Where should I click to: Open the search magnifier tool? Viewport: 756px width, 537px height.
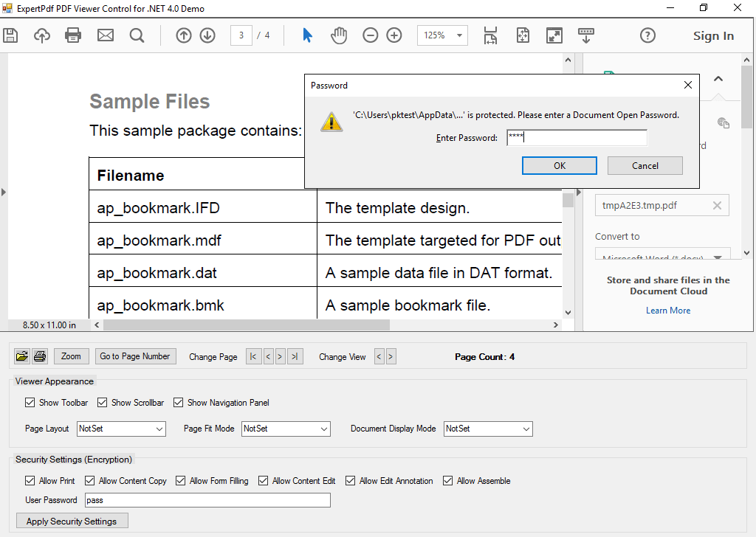point(137,35)
